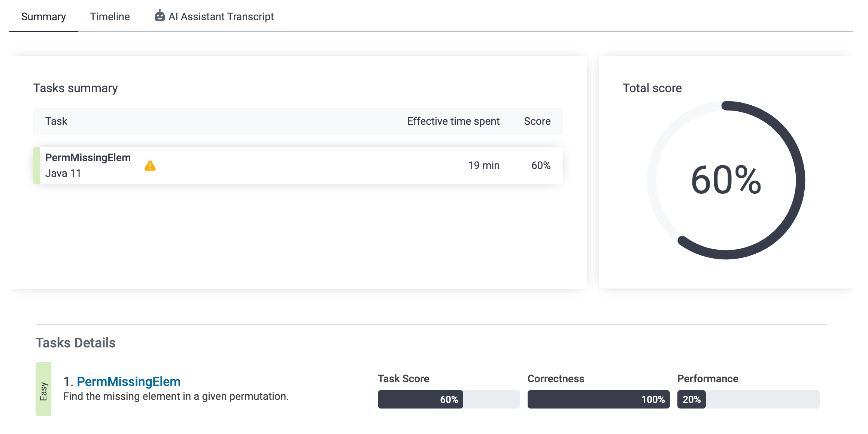Click the Tasks Details heading
The image size is (868, 434).
click(76, 343)
